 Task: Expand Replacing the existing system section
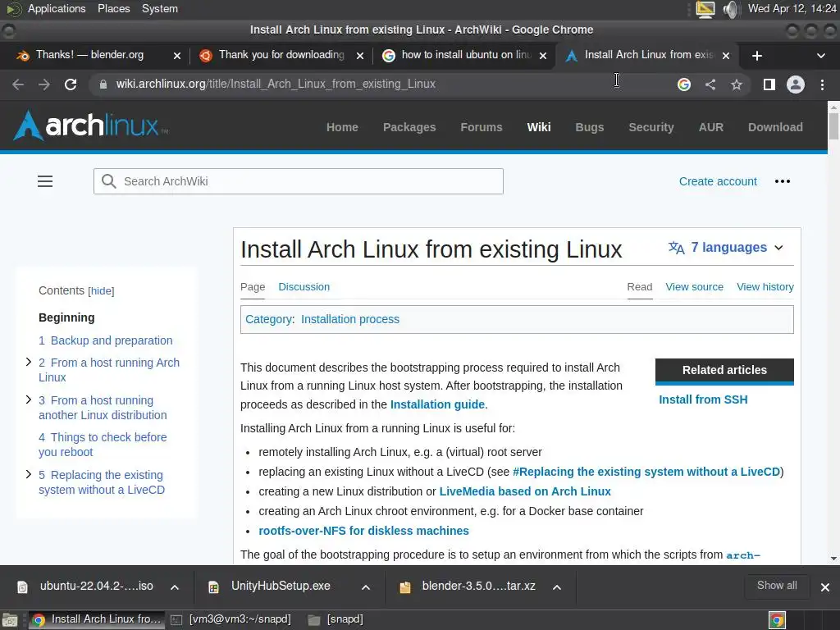[29, 475]
